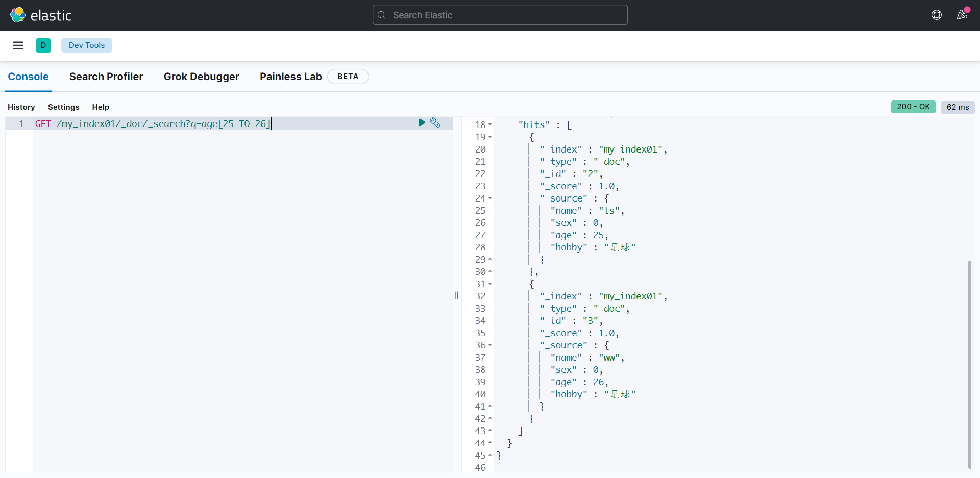Switch to the Painless Lab tab

pos(291,77)
